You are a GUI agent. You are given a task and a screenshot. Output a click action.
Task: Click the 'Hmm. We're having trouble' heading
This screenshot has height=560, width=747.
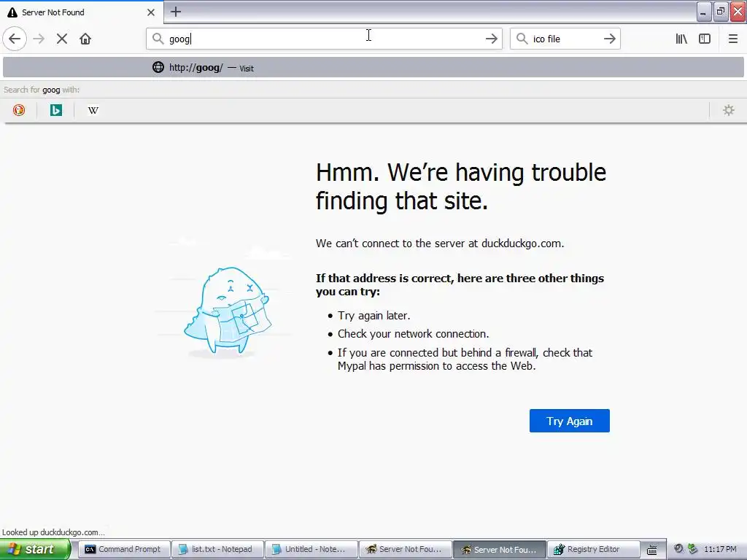coord(461,186)
